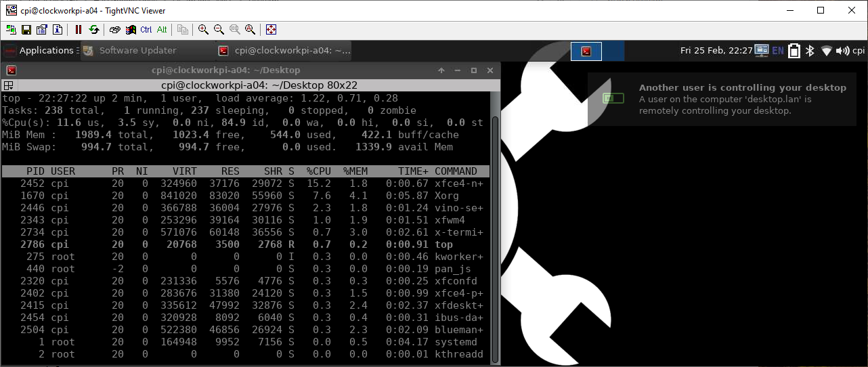Click the terminal vertical scrollbar
This screenshot has width=868, height=367.
coord(495,237)
